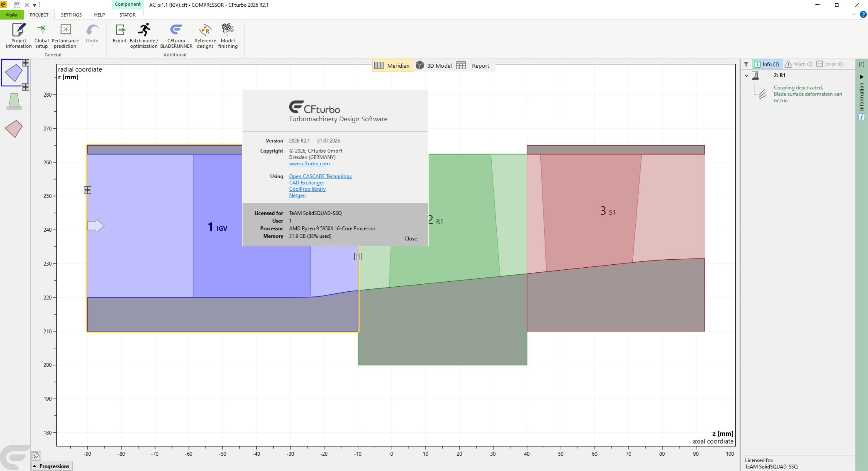Open Project information tool
The height and width of the screenshot is (471, 868).
click(x=19, y=36)
